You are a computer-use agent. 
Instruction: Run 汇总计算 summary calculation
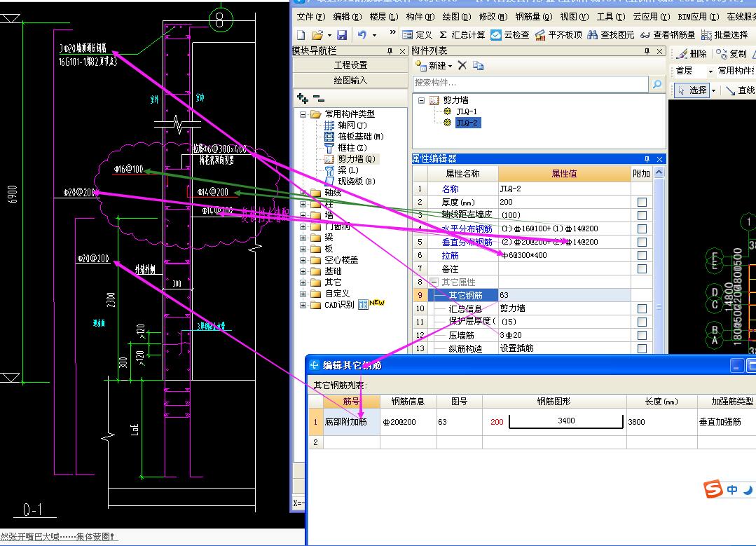[462, 35]
